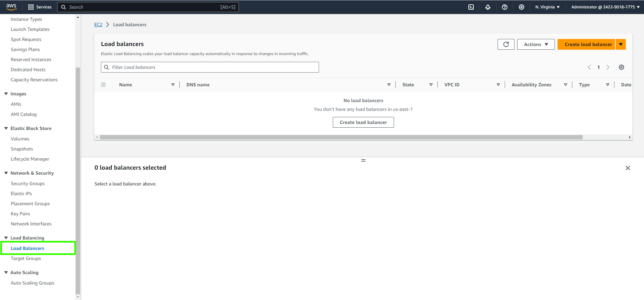Close the details panel with X
644x300 pixels.
tap(628, 168)
